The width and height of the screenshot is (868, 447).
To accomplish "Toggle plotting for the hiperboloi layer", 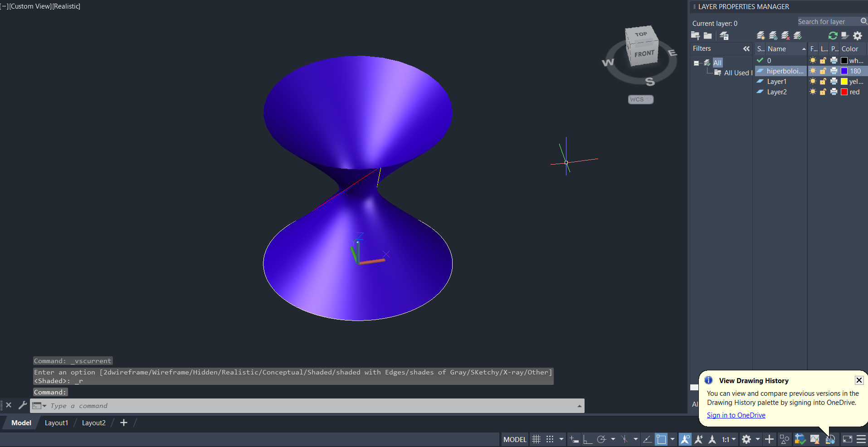I will [x=834, y=71].
